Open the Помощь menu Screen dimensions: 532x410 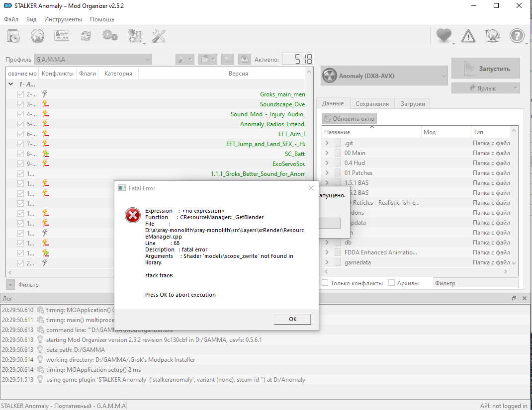coord(102,19)
